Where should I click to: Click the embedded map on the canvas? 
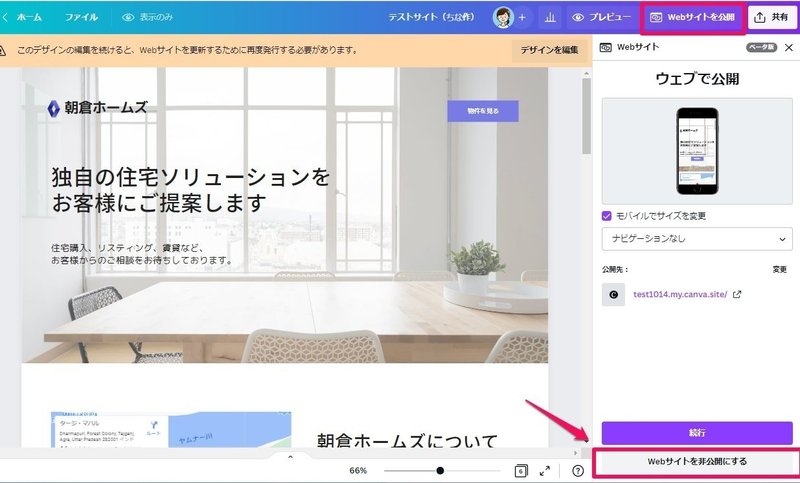(x=171, y=430)
